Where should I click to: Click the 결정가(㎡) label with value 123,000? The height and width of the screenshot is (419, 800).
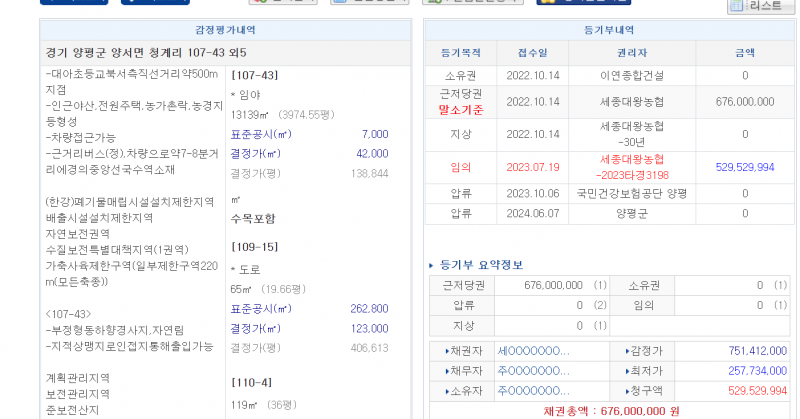(x=255, y=328)
